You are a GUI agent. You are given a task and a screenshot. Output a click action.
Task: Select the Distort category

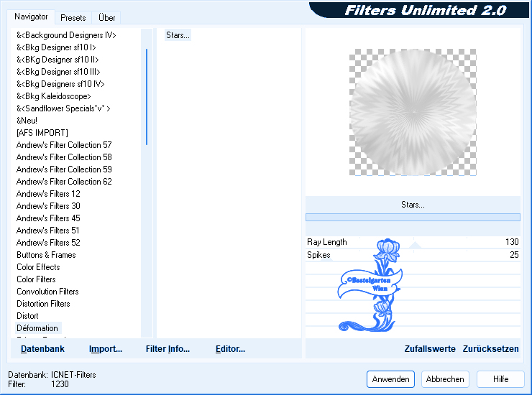pyautogui.click(x=27, y=316)
